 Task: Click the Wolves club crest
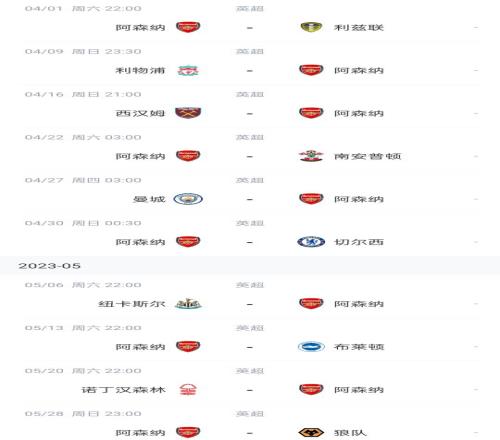(x=311, y=433)
